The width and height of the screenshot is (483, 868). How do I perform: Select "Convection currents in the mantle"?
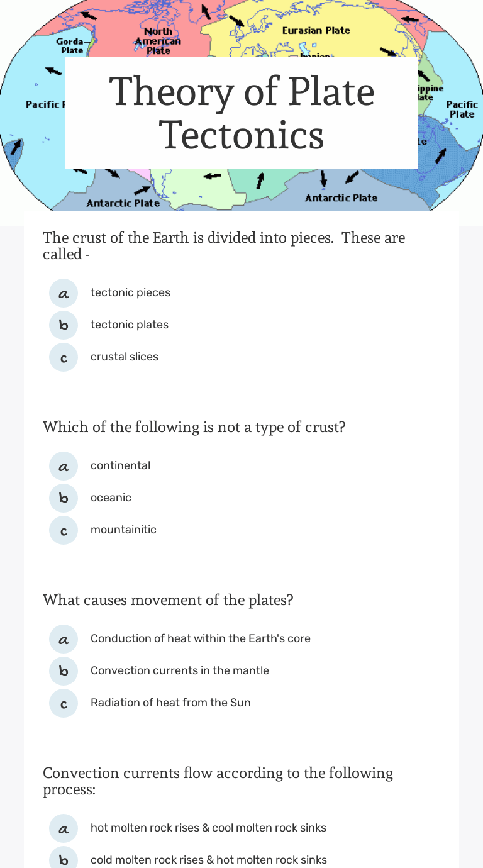(x=180, y=670)
